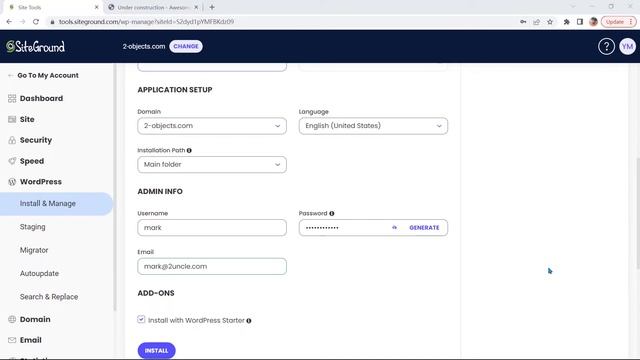Close the Site Tools tab
The image size is (640, 360).
click(96, 7)
